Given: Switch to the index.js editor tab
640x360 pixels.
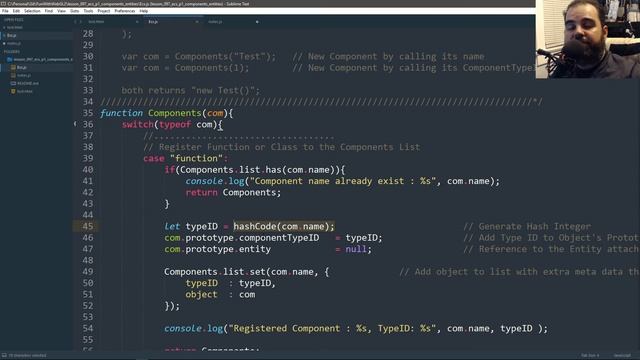Looking at the screenshot, I should pyautogui.click(x=215, y=22).
